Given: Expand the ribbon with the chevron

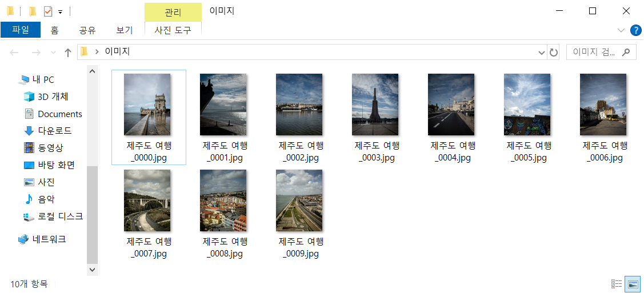Looking at the screenshot, I should [621, 30].
